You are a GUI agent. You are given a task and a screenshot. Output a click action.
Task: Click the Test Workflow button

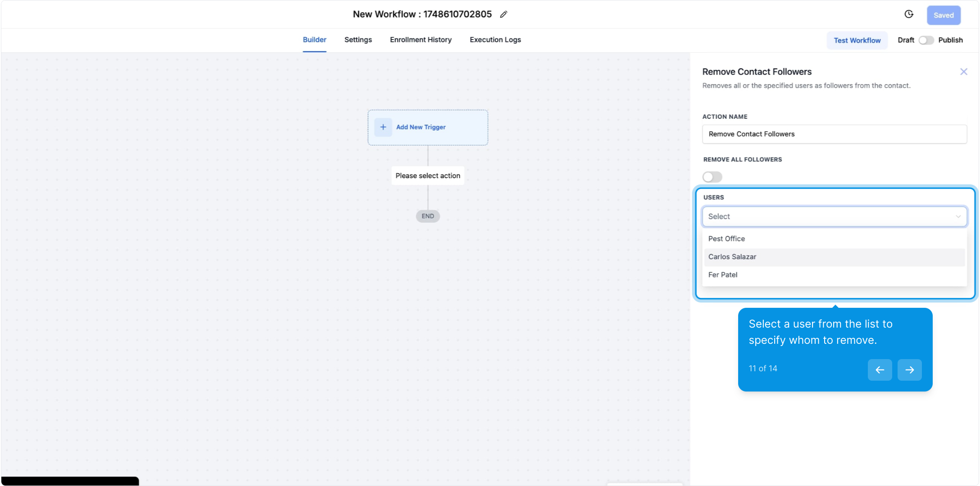[x=857, y=40]
